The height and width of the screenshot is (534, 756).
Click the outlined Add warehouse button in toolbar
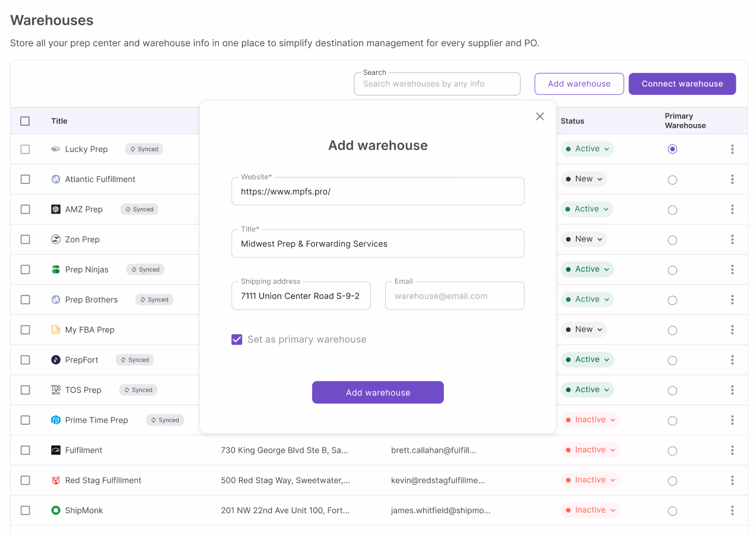pos(579,84)
